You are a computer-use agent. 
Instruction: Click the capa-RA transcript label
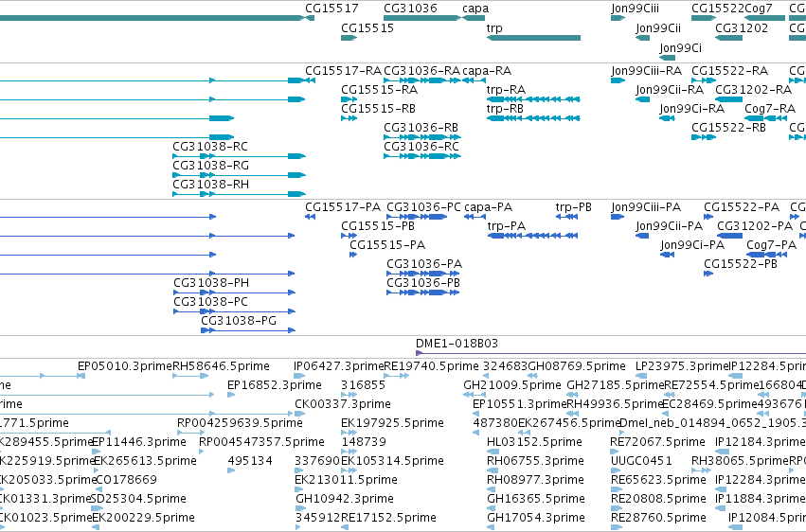coord(487,71)
